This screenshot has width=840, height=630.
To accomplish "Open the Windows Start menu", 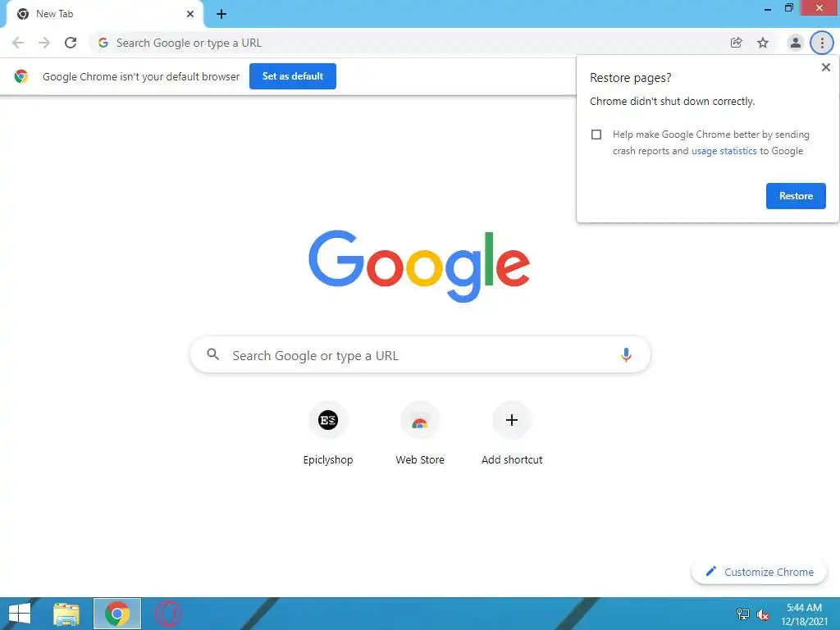I will pyautogui.click(x=20, y=614).
